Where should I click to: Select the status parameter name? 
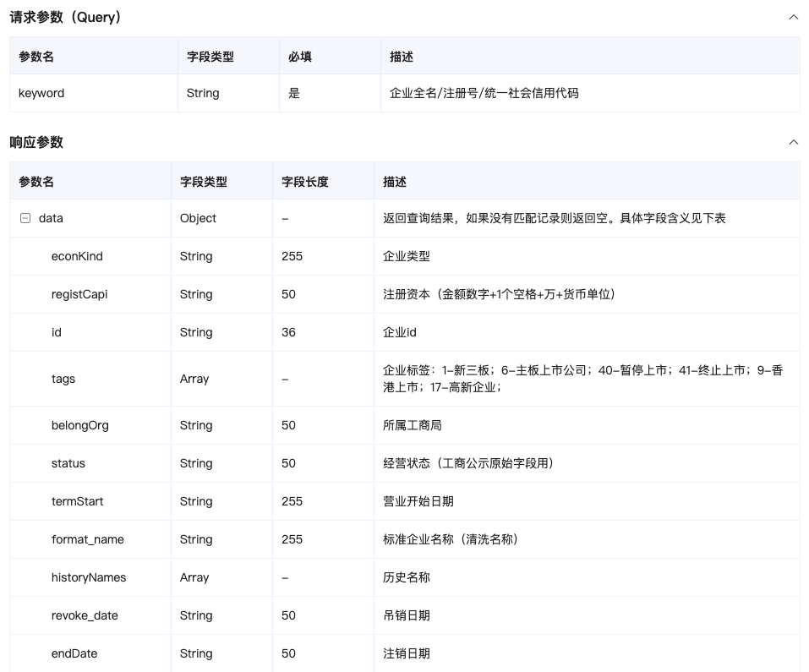(x=68, y=464)
